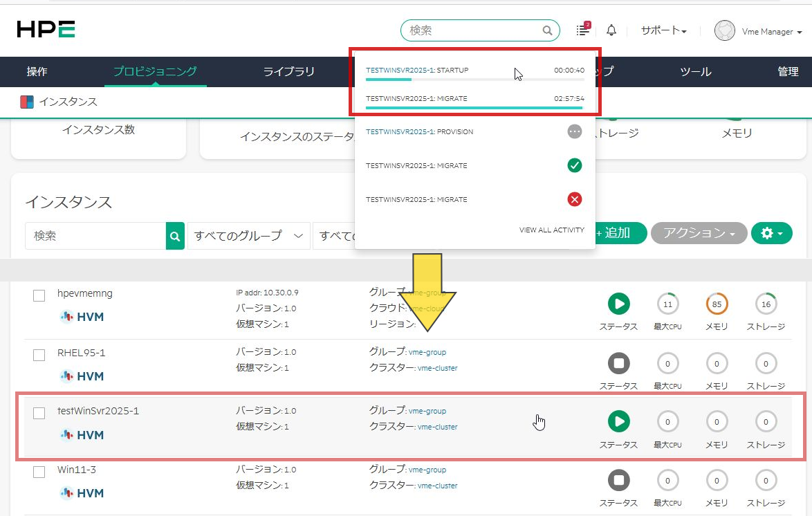Open the notifications bell icon

point(611,30)
